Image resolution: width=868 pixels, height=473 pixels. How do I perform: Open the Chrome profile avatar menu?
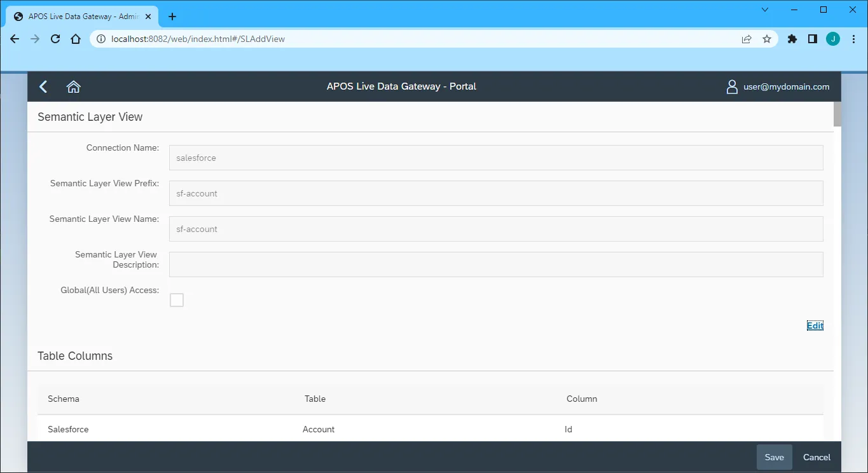tap(833, 39)
